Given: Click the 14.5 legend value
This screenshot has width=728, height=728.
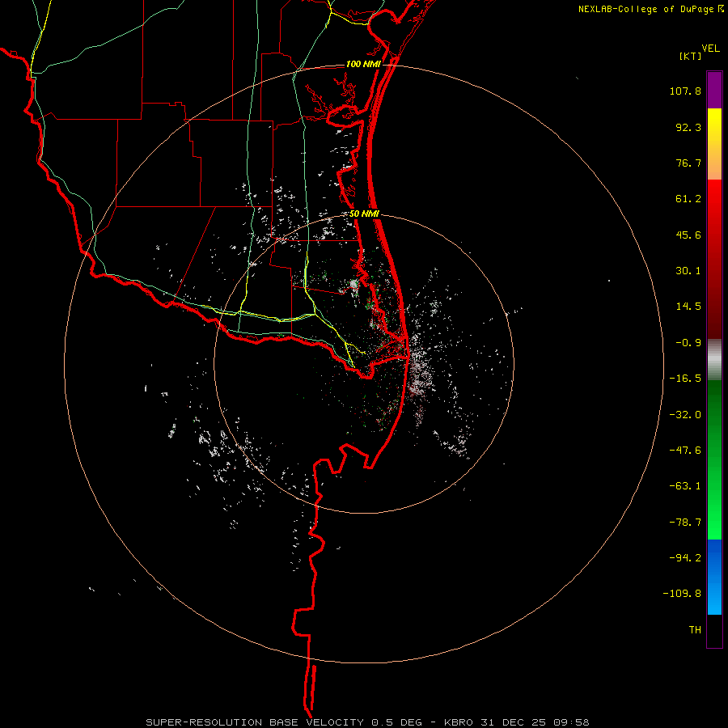Looking at the screenshot, I should pos(688,307).
